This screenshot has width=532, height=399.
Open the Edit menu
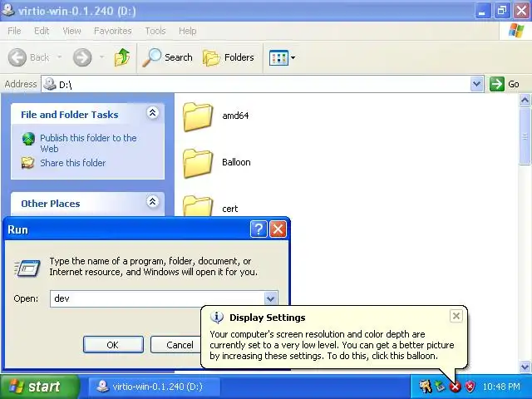(x=42, y=31)
